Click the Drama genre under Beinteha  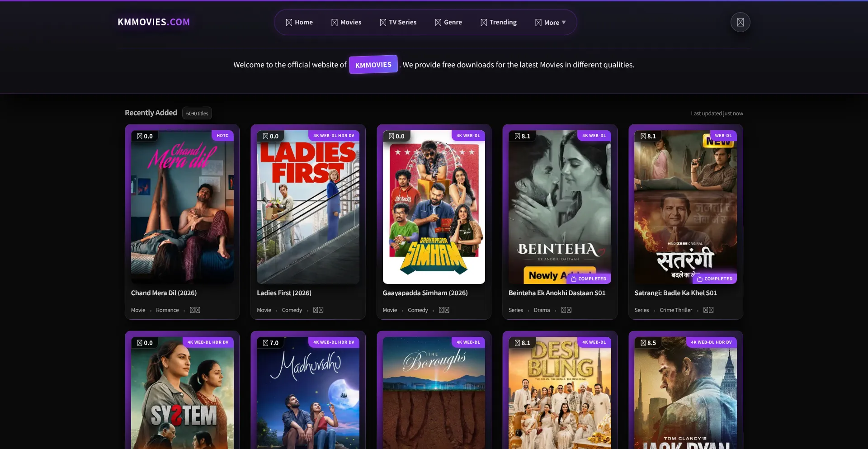[x=542, y=310]
